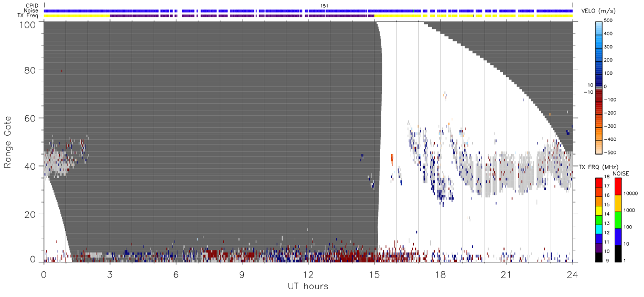Click the '14' label on TX FRQ legend
The height and width of the screenshot is (297, 644).
click(x=607, y=215)
